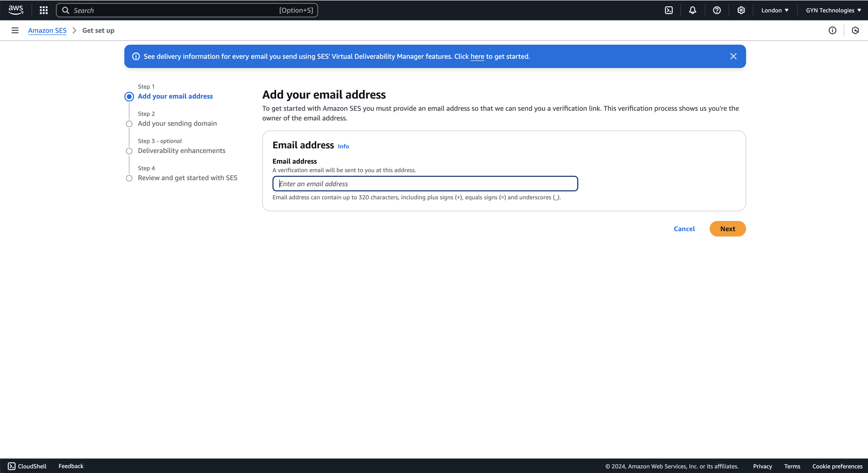
Task: Select the Step 2 Add your sending domain radio
Action: (x=129, y=124)
